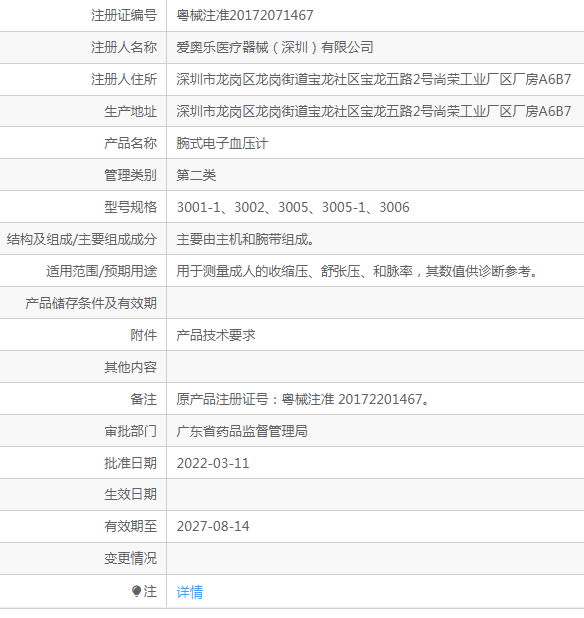Select model specification 3001-1、3002、3005 text

[242, 207]
